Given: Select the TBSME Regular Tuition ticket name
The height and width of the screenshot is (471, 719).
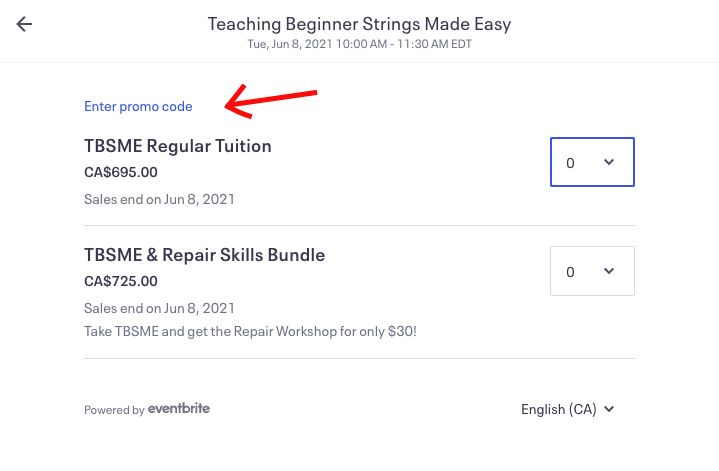Looking at the screenshot, I should 178,146.
